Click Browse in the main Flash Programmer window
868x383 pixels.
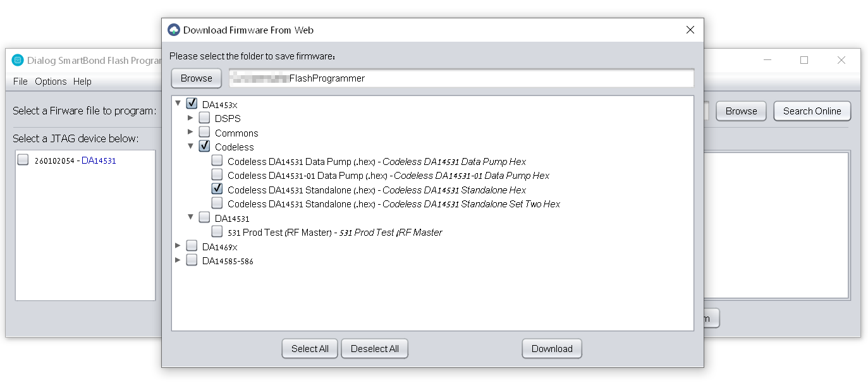[x=741, y=111]
